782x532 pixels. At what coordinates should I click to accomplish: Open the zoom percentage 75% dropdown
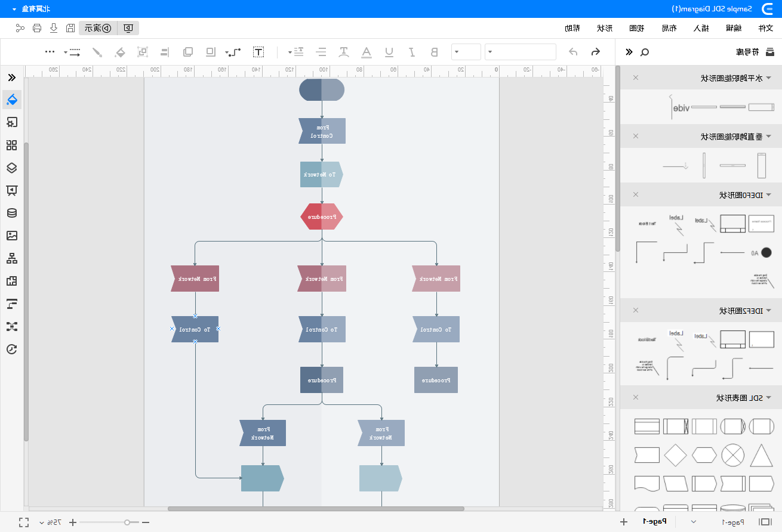point(51,522)
